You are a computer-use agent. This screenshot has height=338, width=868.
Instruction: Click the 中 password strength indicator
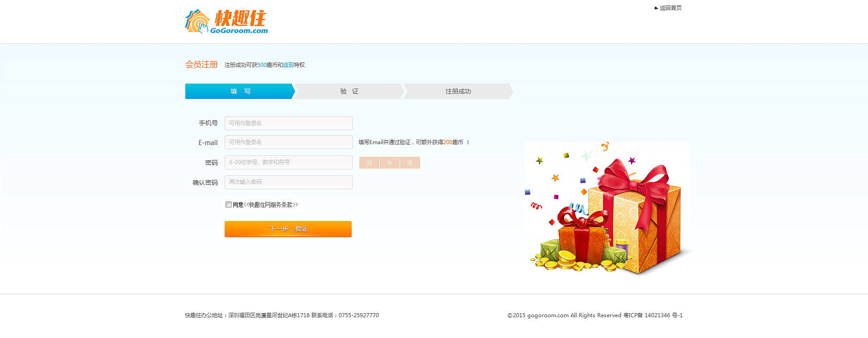(390, 163)
